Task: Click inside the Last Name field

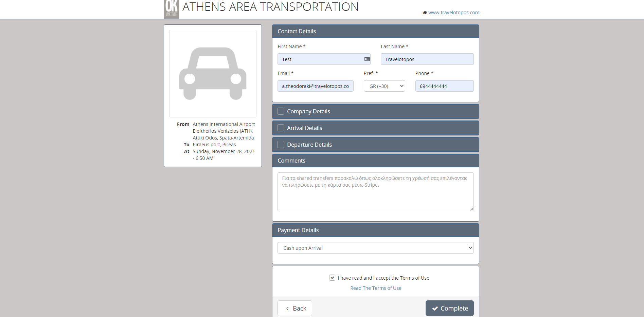Action: (427, 59)
